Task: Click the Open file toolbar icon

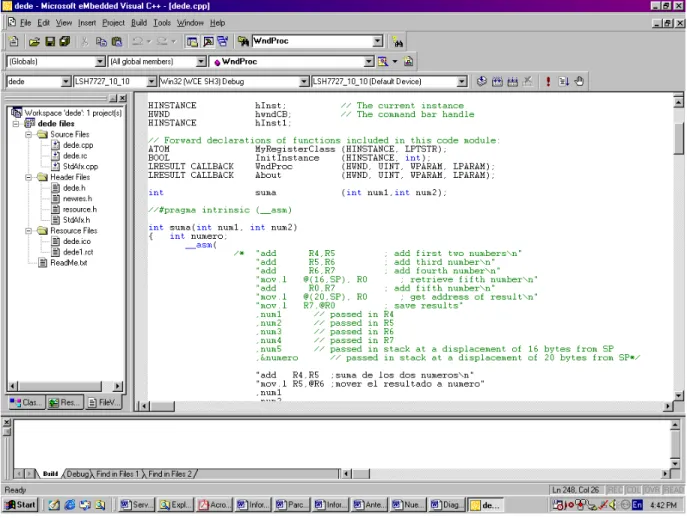Action: point(34,42)
